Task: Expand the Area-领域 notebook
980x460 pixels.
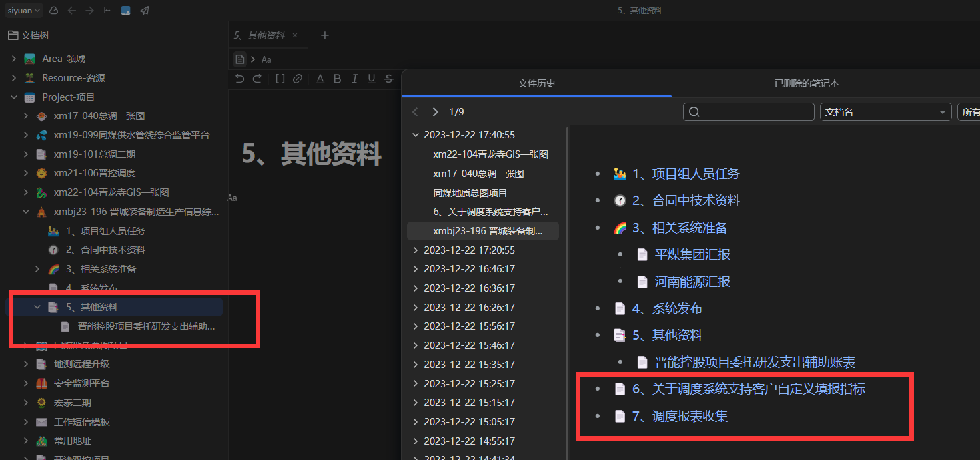Action: point(14,59)
